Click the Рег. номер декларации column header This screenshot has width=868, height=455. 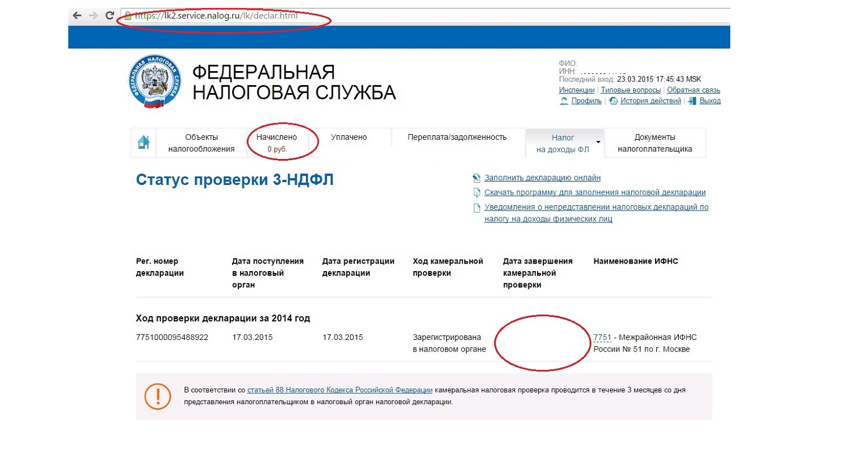160,267
